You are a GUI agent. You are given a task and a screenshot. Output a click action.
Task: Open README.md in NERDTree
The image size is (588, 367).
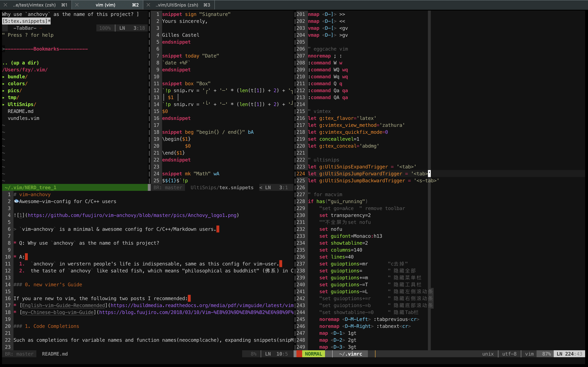[x=20, y=111]
